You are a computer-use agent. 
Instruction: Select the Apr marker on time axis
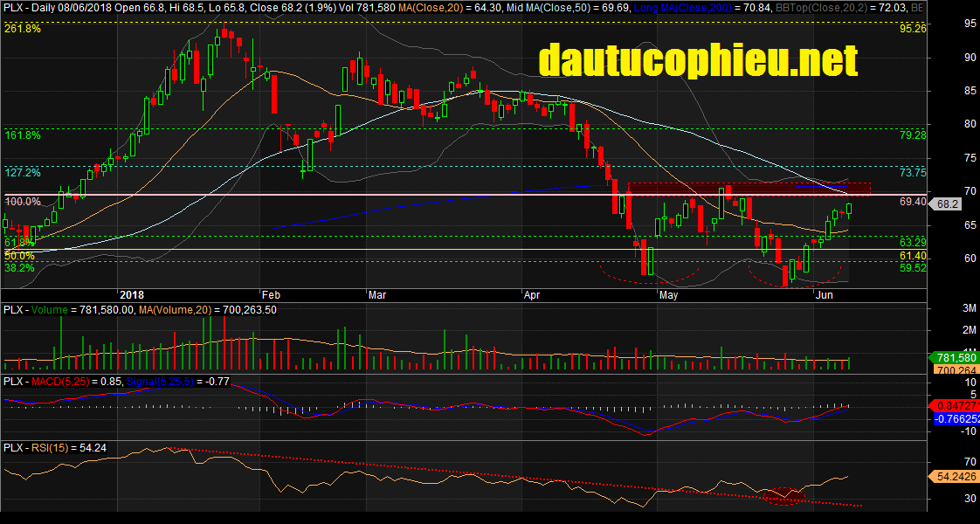pos(532,295)
